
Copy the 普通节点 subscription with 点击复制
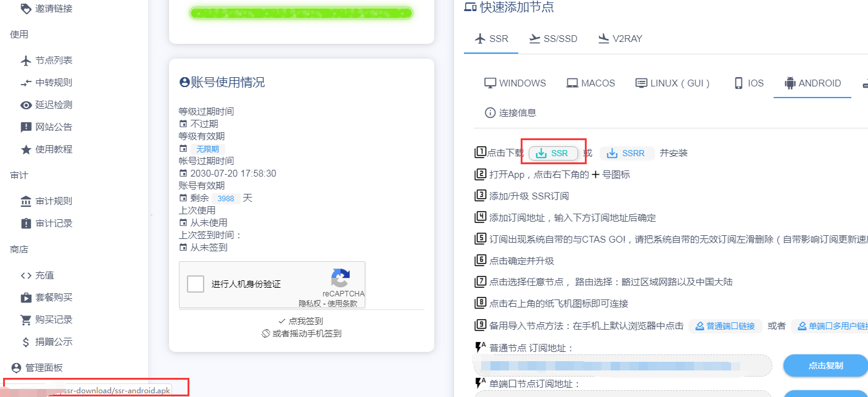pyautogui.click(x=825, y=366)
